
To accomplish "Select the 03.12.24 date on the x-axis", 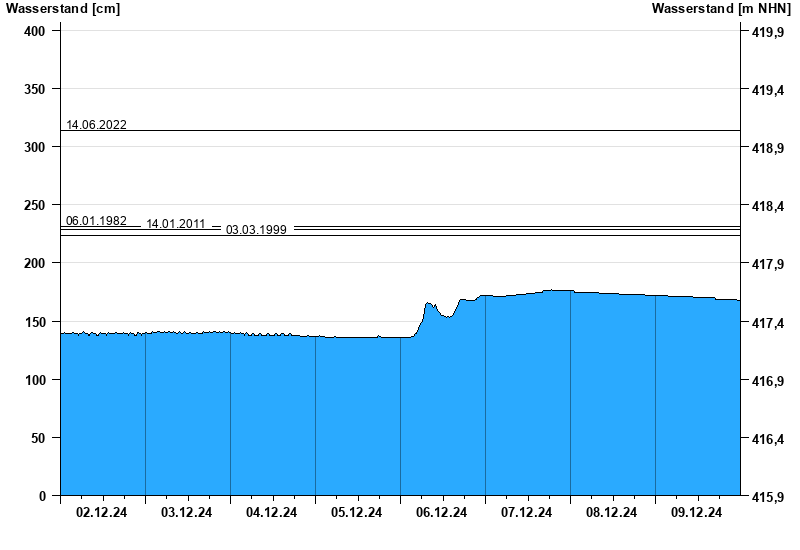I will click(187, 513).
